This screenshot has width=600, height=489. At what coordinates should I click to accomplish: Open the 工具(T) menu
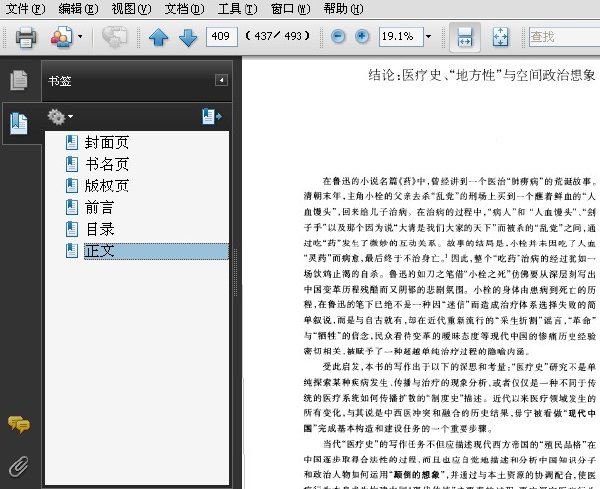click(x=237, y=9)
